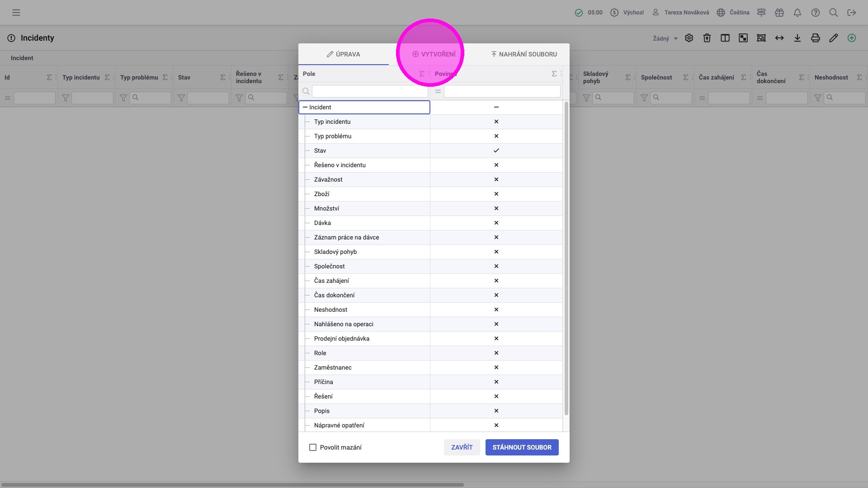Click the download icon in the toolbar

pyautogui.click(x=797, y=38)
